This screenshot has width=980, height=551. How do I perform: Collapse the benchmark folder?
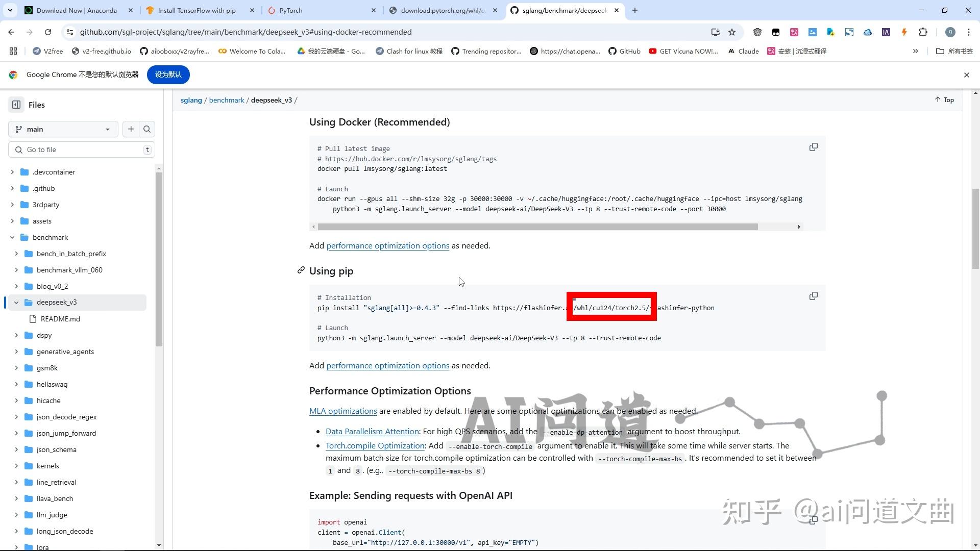click(x=13, y=237)
